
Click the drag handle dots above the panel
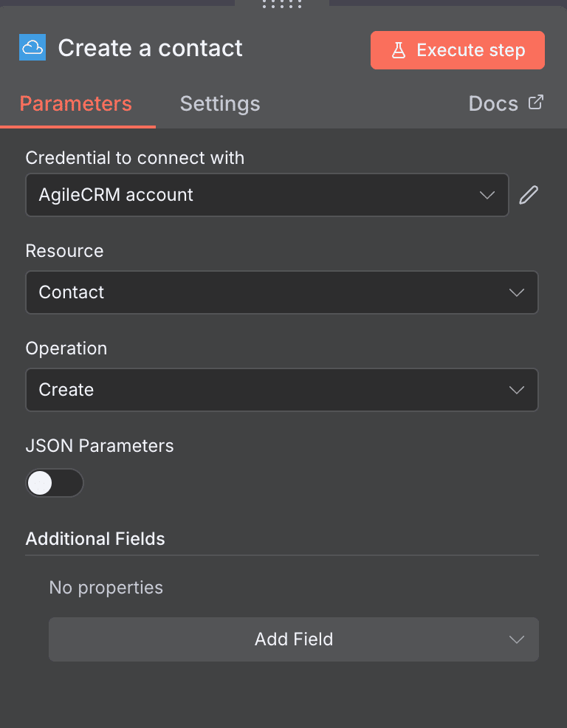[x=283, y=4]
